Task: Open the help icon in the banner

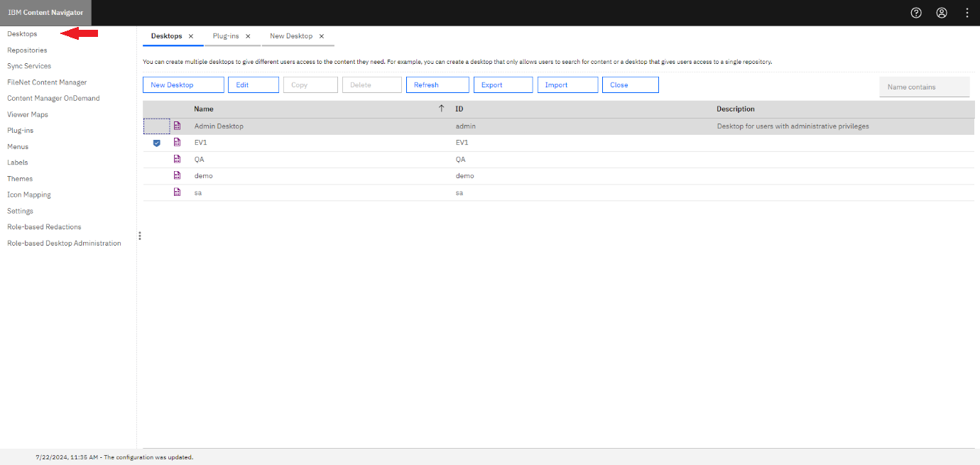Action: [x=915, y=12]
